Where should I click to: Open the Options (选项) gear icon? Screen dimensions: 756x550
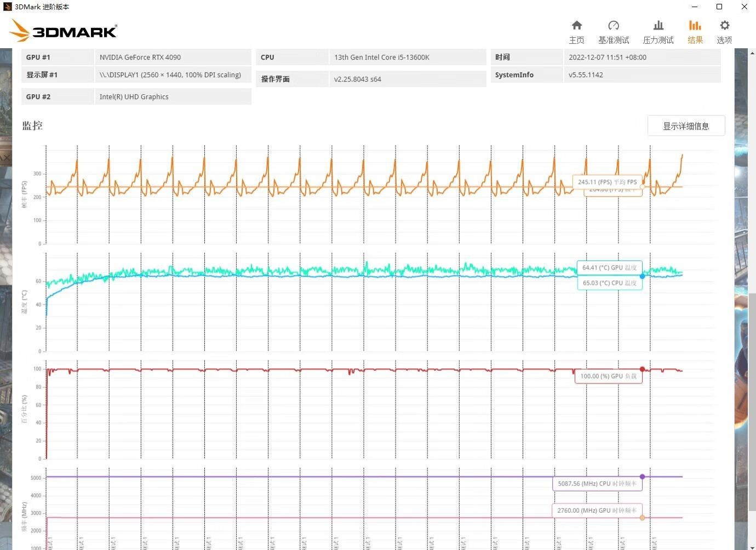[x=724, y=25]
